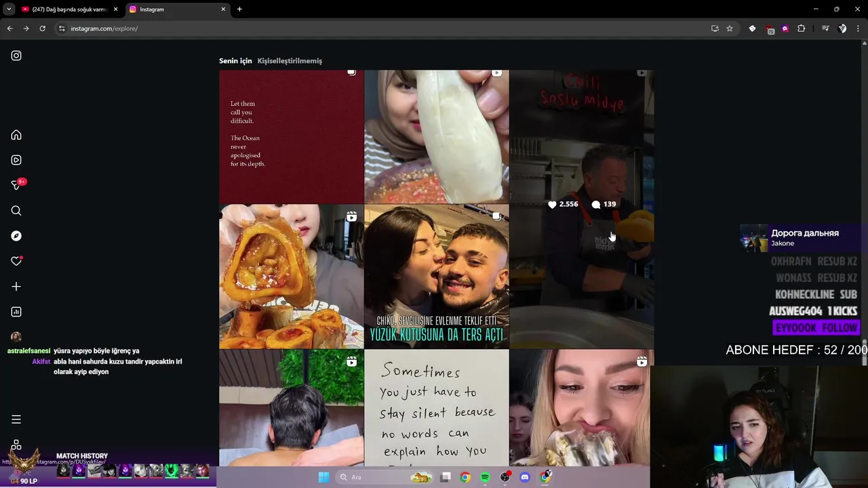
Task: Open Instagram search from the sidebar
Action: [x=16, y=211]
